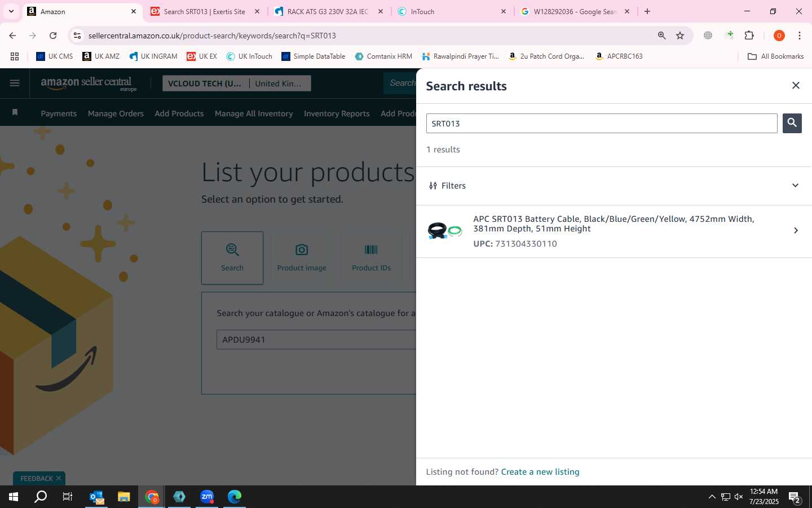Viewport: 812px width, 508px height.
Task: Click the zoom magnifier icon in address bar
Action: 662,36
